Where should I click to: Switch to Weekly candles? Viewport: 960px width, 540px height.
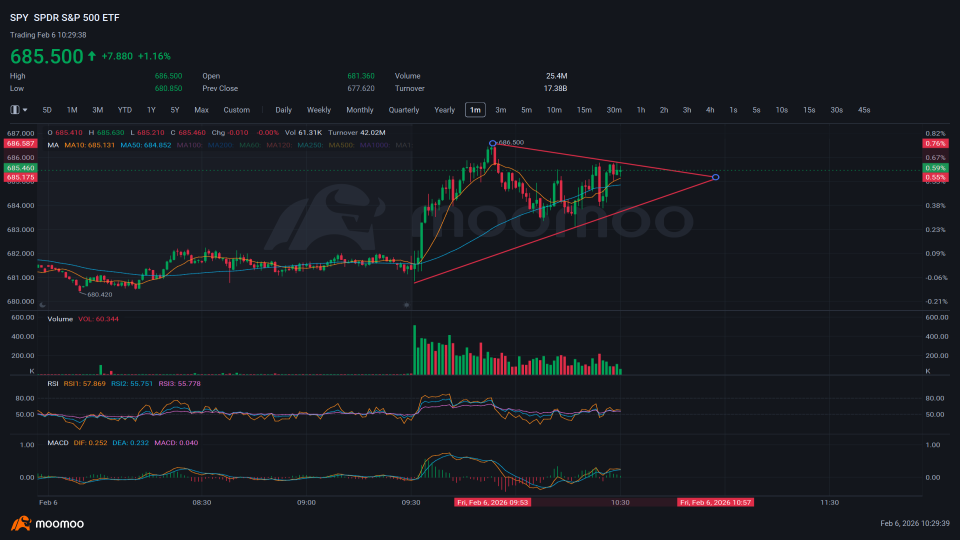pos(319,110)
